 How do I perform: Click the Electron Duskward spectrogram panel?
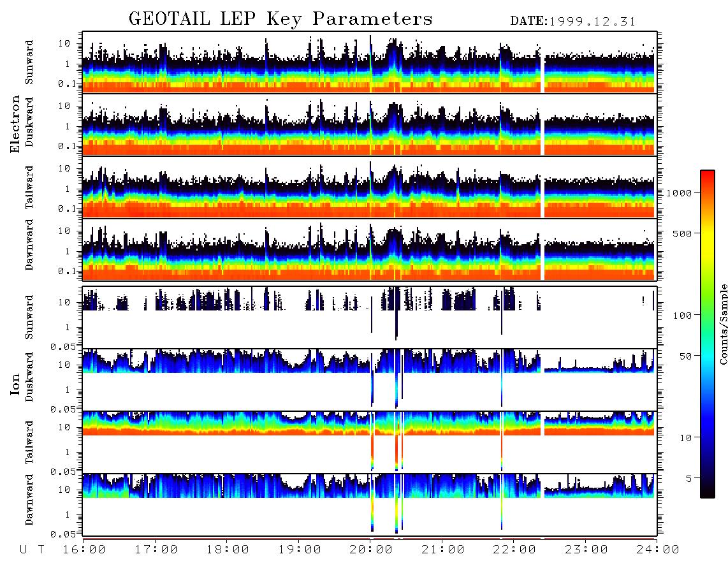[370, 124]
